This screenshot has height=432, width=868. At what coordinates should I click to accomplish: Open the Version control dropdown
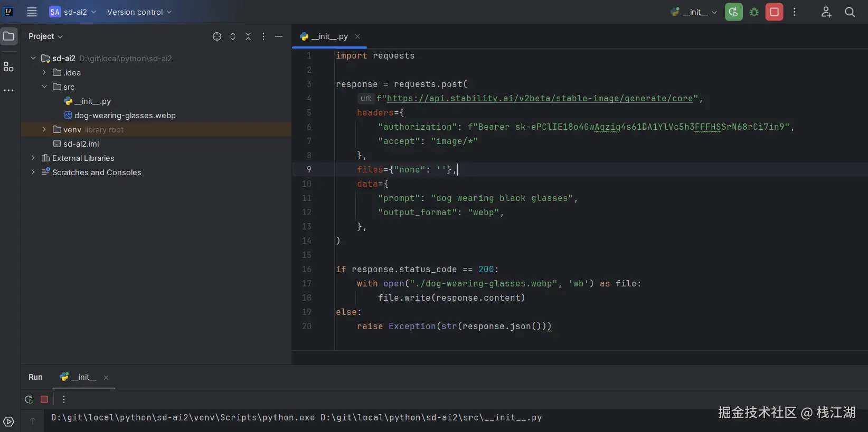139,12
